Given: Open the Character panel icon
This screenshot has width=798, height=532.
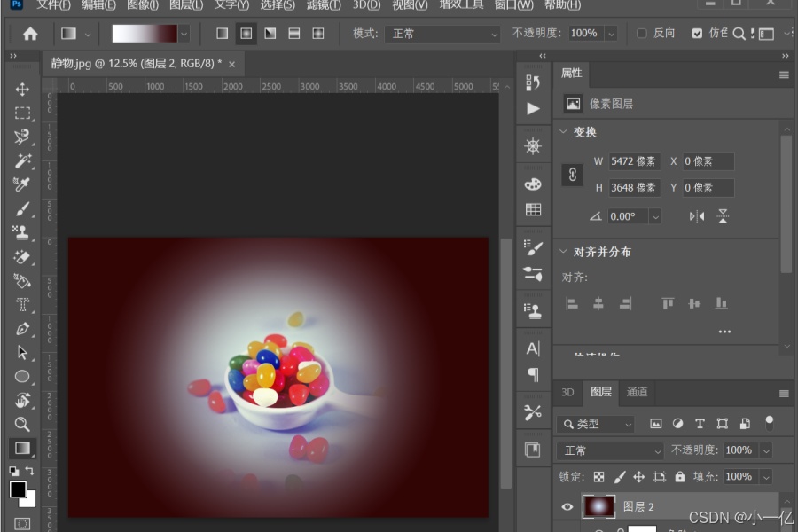Looking at the screenshot, I should [x=533, y=348].
